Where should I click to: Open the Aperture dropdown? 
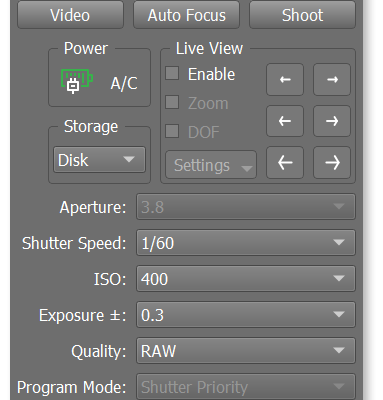coord(246,207)
